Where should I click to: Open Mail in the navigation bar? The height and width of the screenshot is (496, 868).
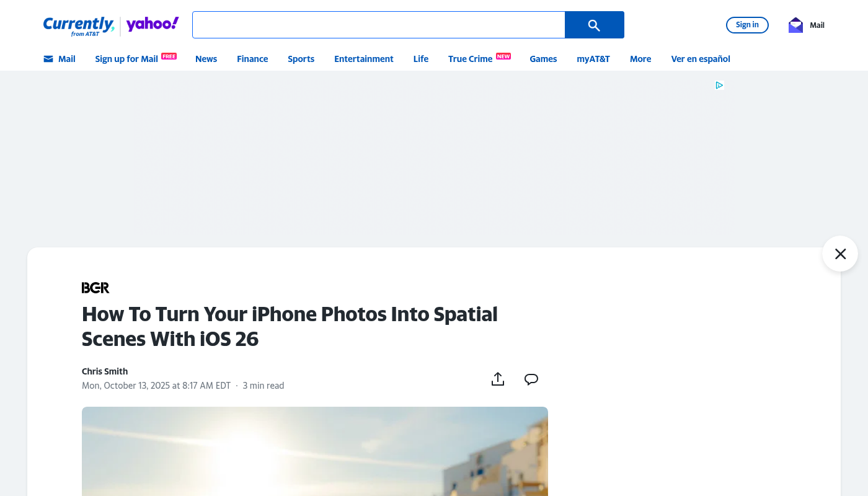[x=60, y=59]
